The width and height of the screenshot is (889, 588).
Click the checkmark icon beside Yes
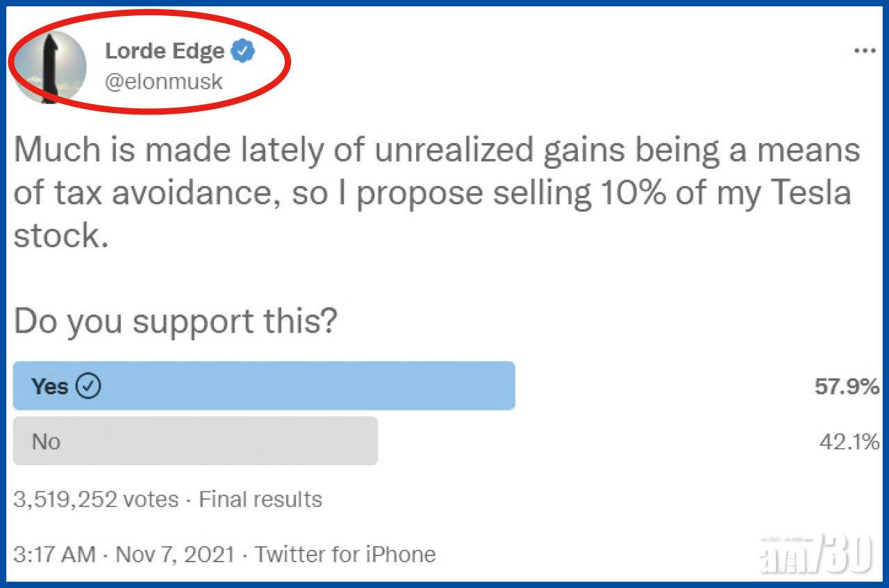point(88,386)
